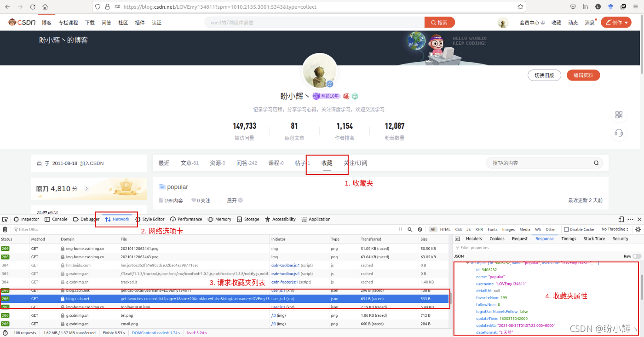Image resolution: width=644 pixels, height=337 pixels.
Task: Click the 编辑资料 button
Action: point(583,76)
